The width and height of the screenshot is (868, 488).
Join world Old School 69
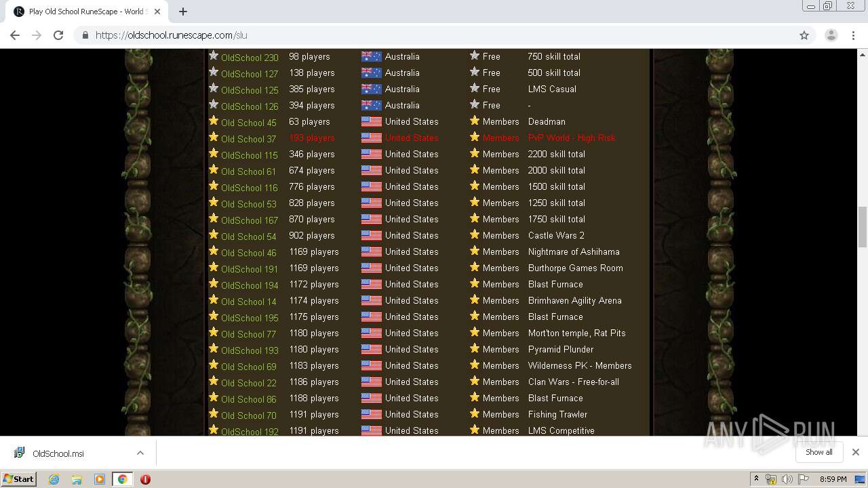[x=249, y=367]
